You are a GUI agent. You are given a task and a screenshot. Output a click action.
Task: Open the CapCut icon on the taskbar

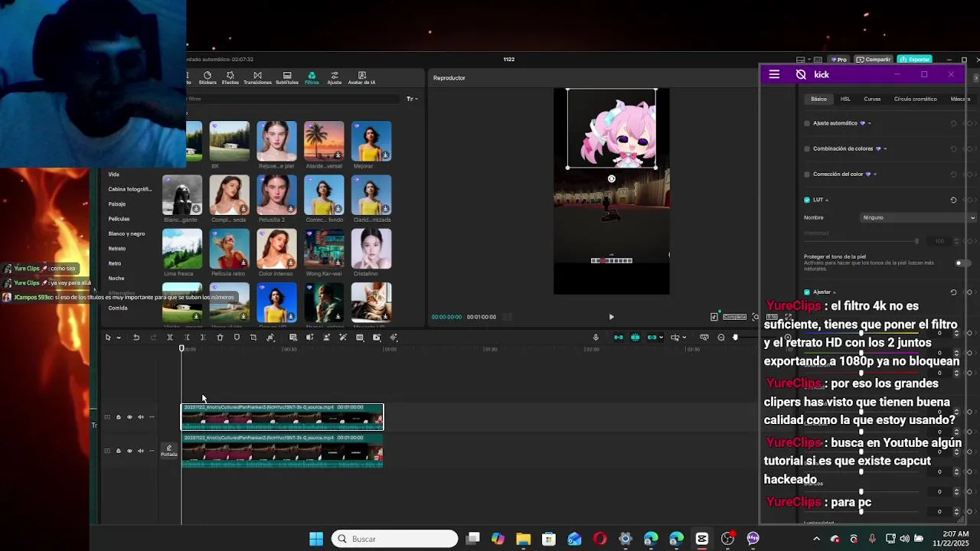pos(702,539)
